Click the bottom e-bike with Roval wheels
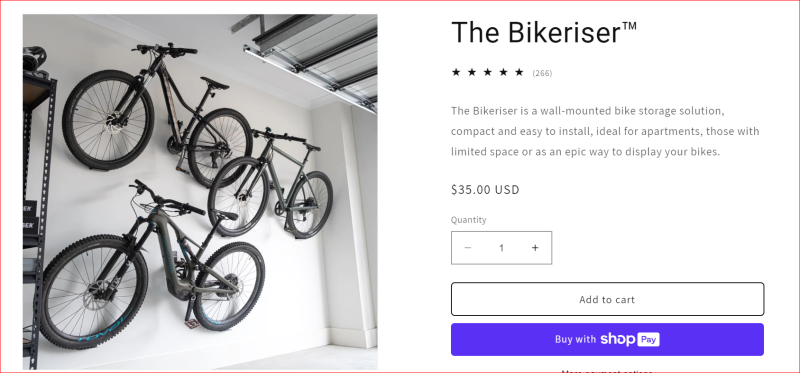800x373 pixels. point(152,265)
